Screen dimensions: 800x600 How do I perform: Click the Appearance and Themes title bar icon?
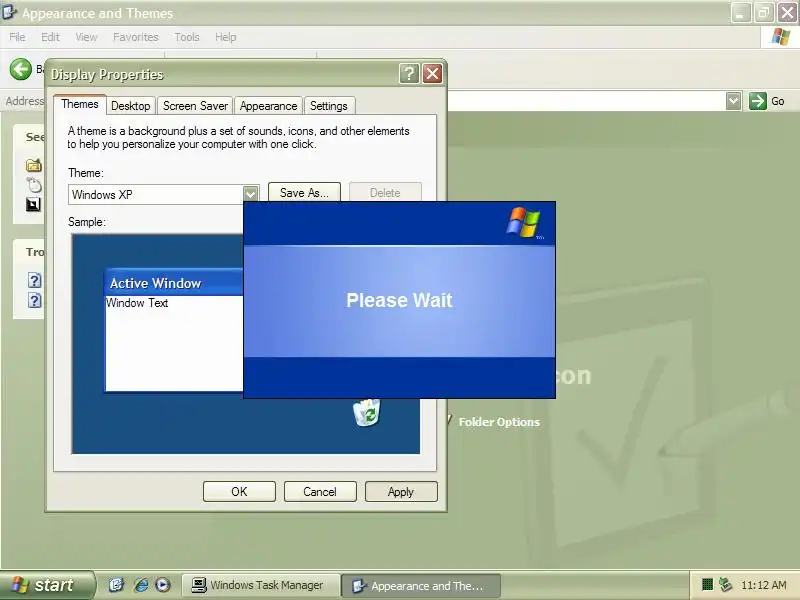pos(10,12)
